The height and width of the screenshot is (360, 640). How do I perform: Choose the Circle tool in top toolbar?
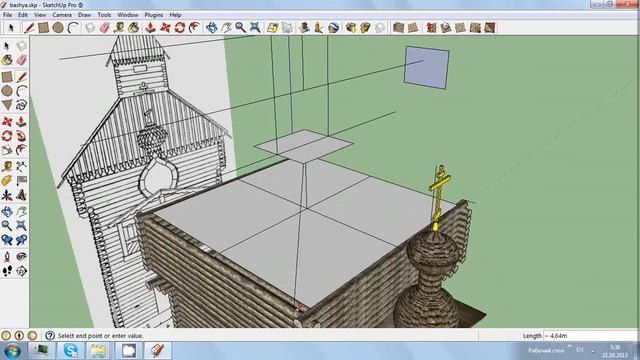[58, 28]
